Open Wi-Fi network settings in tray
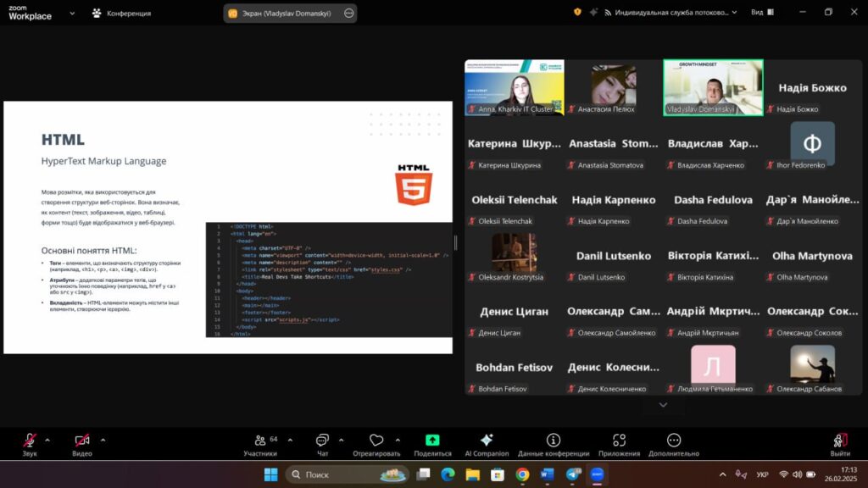 click(783, 474)
